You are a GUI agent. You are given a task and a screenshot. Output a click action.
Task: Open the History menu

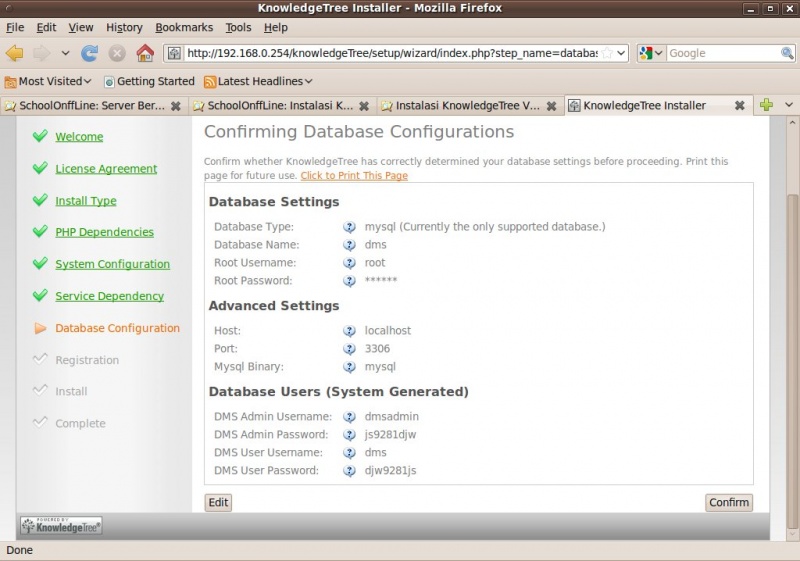[x=124, y=28]
